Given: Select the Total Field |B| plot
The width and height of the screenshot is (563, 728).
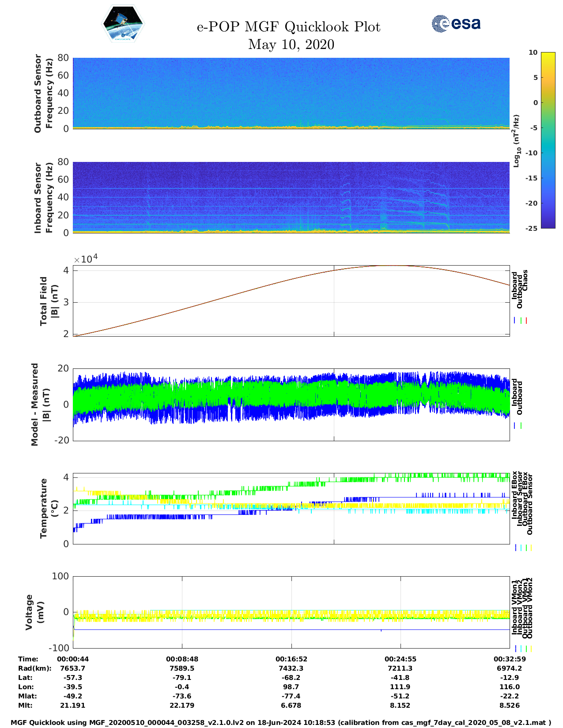Looking at the screenshot, I should (291, 301).
